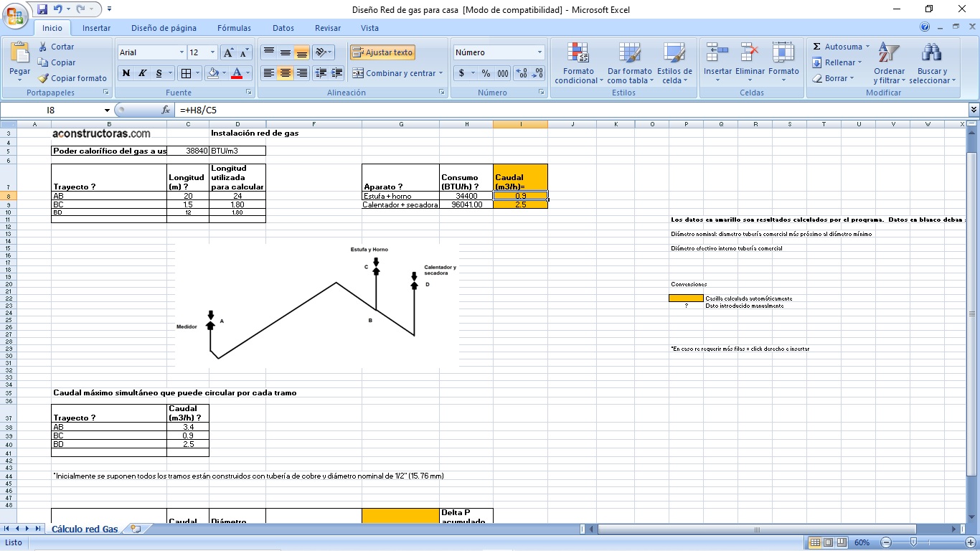
Task: Decrease font size with A-down icon
Action: (244, 52)
